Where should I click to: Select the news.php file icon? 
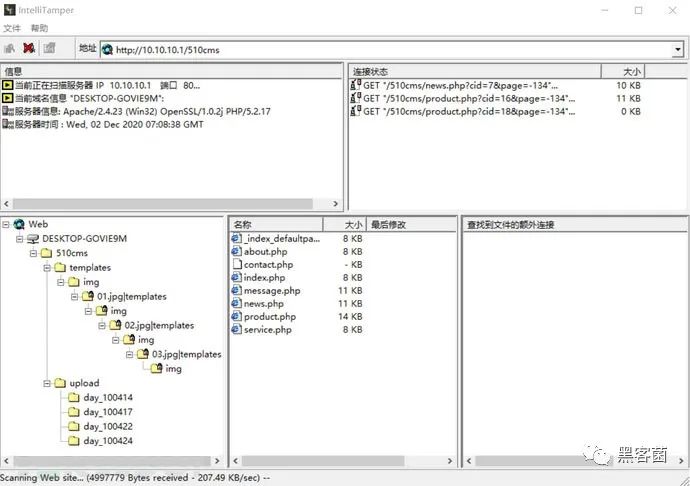coord(237,303)
